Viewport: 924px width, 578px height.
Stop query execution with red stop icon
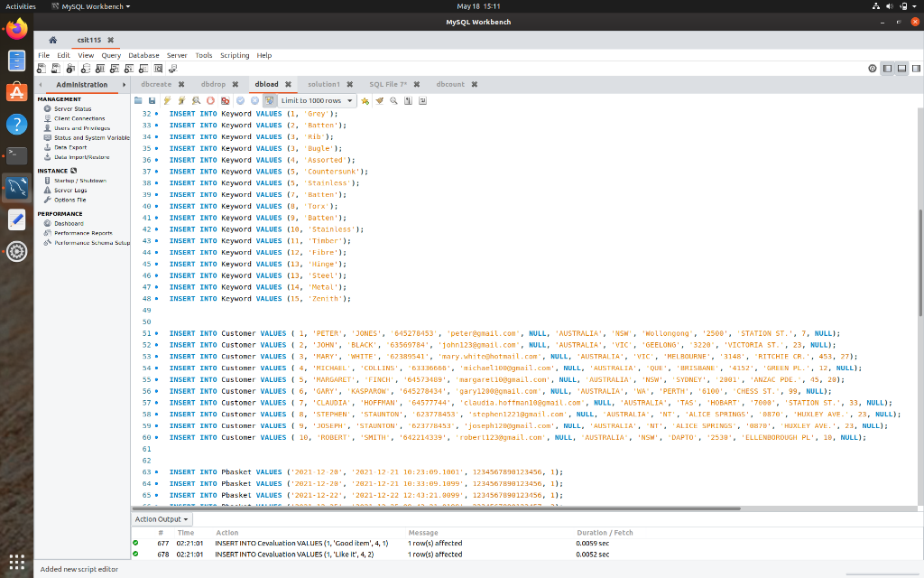(x=210, y=100)
